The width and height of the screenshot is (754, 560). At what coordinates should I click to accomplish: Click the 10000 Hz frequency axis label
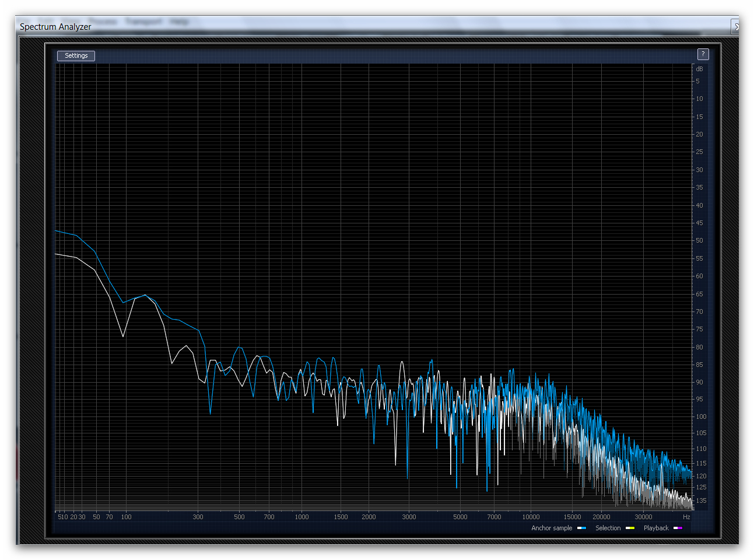531,517
